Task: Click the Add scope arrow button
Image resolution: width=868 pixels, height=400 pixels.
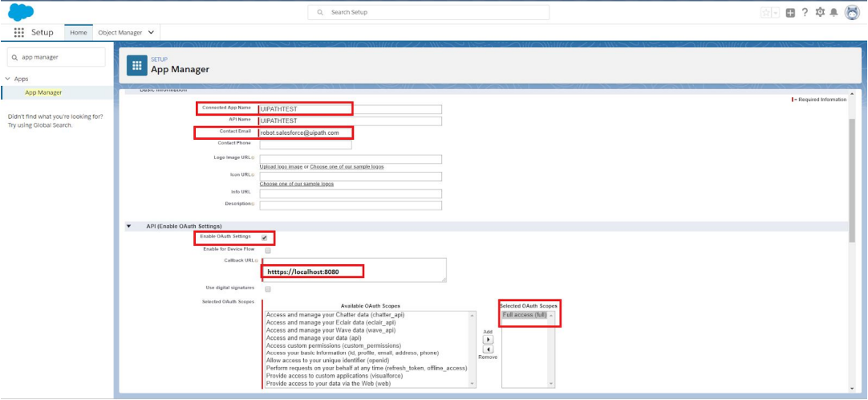Action: (489, 339)
